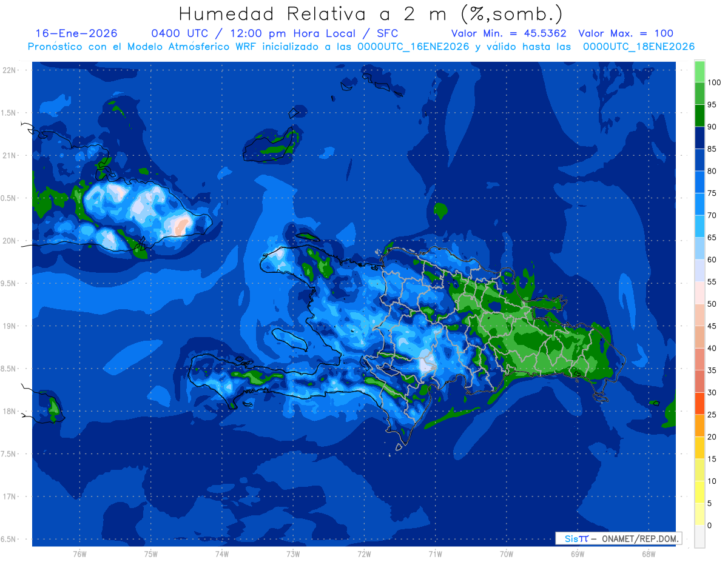The width and height of the screenshot is (728, 562).
Task: Click the legend value "80"
Action: coord(712,171)
